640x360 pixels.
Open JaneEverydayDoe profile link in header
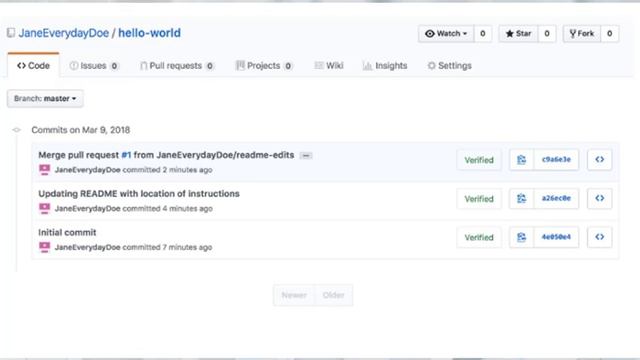(x=64, y=33)
